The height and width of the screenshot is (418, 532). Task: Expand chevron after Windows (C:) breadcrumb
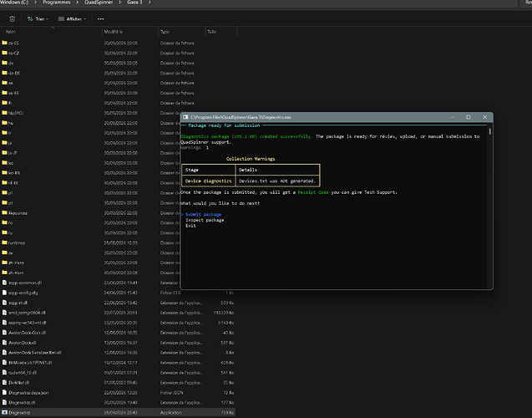[35, 3]
